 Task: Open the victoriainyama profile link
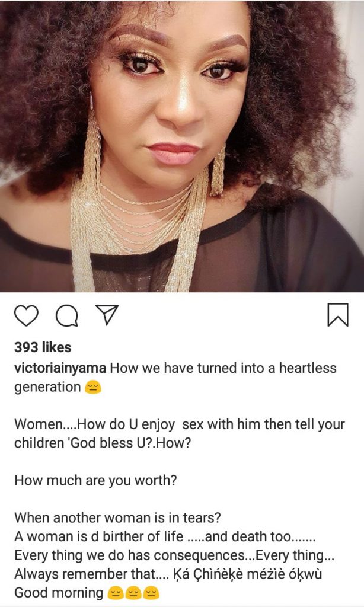(60, 368)
